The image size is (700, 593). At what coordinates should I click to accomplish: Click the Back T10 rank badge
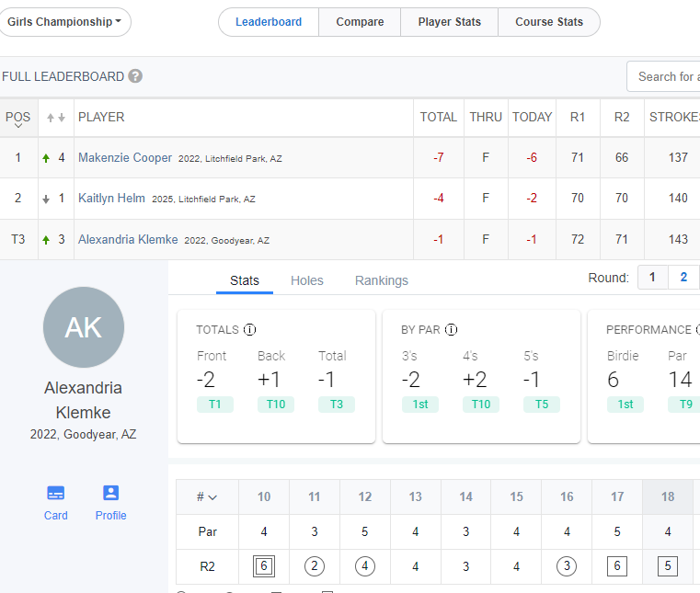275,405
